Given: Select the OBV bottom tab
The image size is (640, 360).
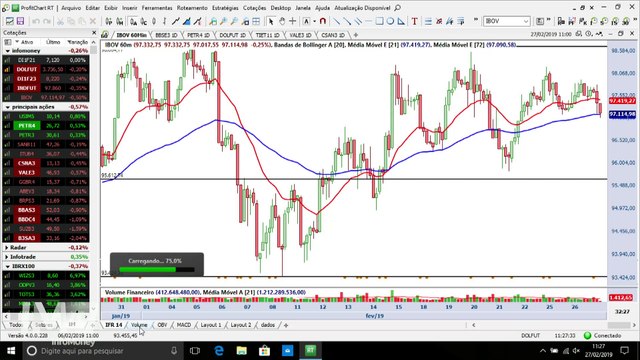Looking at the screenshot, I should pos(162,325).
